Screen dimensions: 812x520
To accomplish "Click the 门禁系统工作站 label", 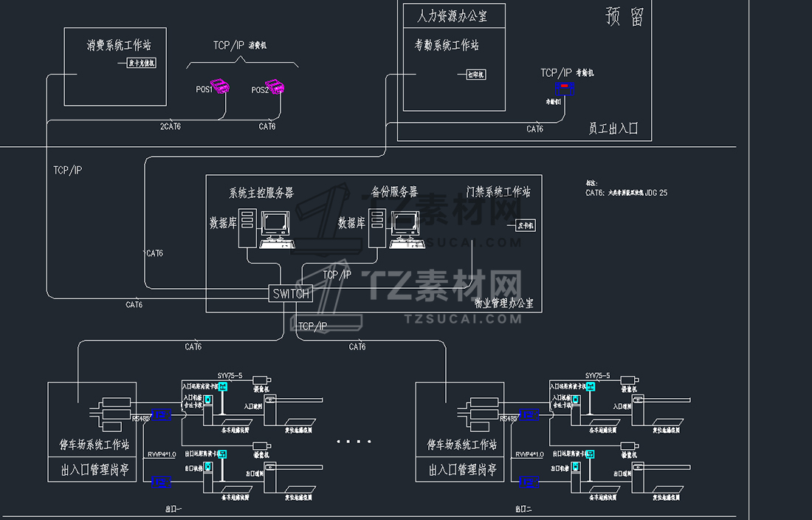I will (x=498, y=191).
